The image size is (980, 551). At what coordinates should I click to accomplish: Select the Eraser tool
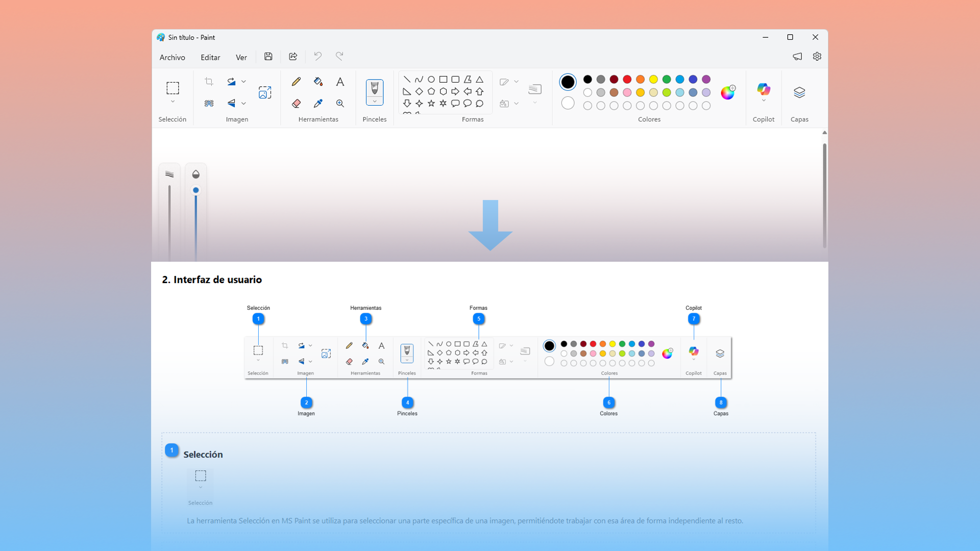pyautogui.click(x=296, y=104)
